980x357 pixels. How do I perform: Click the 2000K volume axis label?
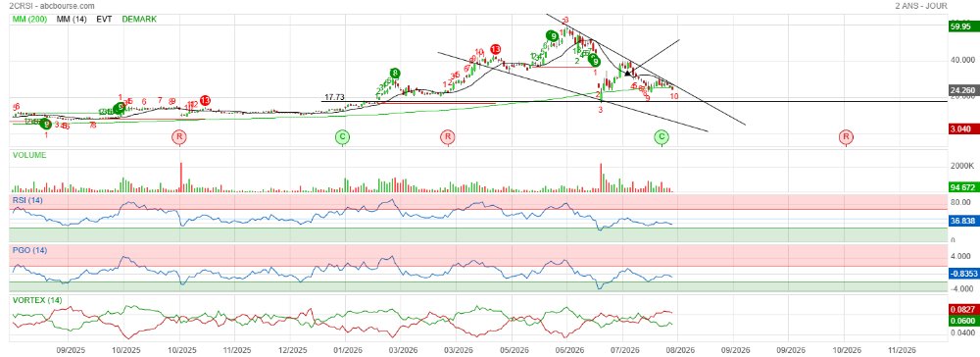coord(962,167)
